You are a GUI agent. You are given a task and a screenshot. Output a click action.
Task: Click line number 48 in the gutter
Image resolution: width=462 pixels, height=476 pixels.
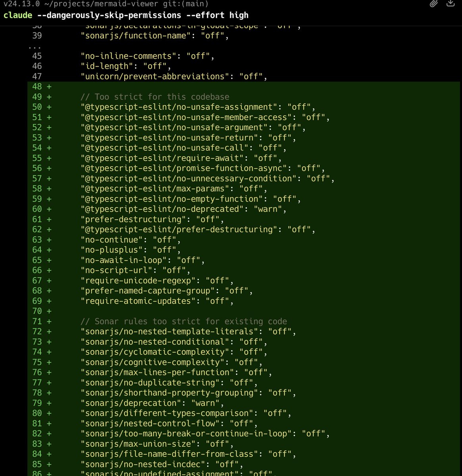(37, 87)
